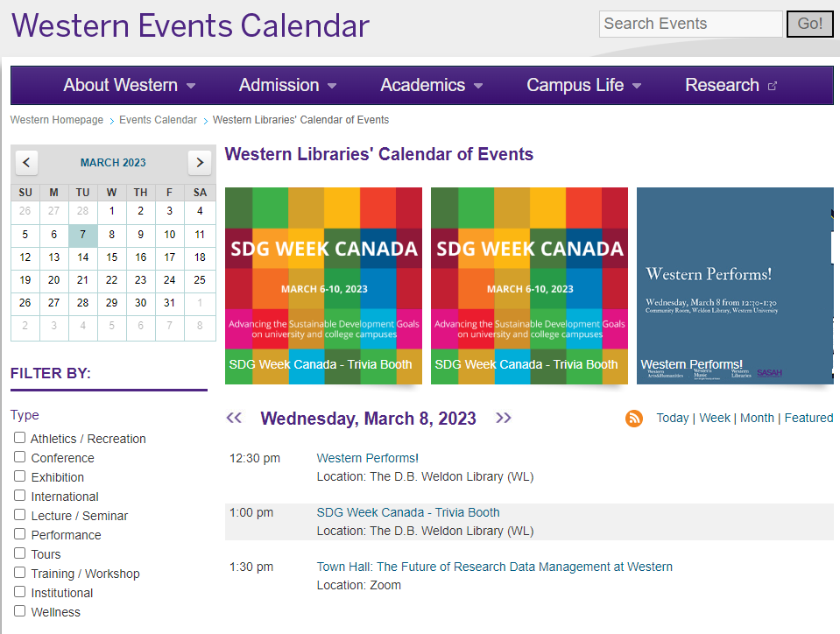Click the external link icon beside Research

[x=772, y=86]
